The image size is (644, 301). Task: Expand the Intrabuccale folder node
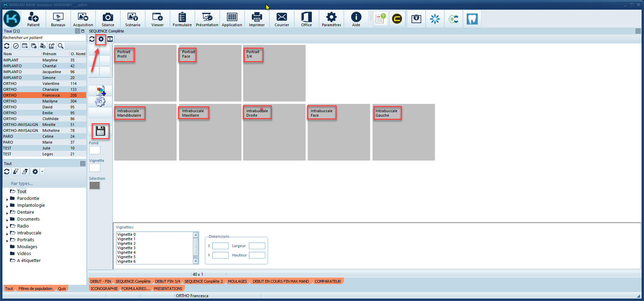tap(7, 234)
